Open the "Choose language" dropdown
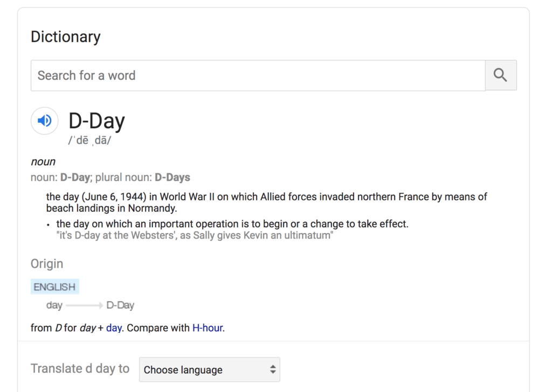This screenshot has height=392, width=552. 209,370
